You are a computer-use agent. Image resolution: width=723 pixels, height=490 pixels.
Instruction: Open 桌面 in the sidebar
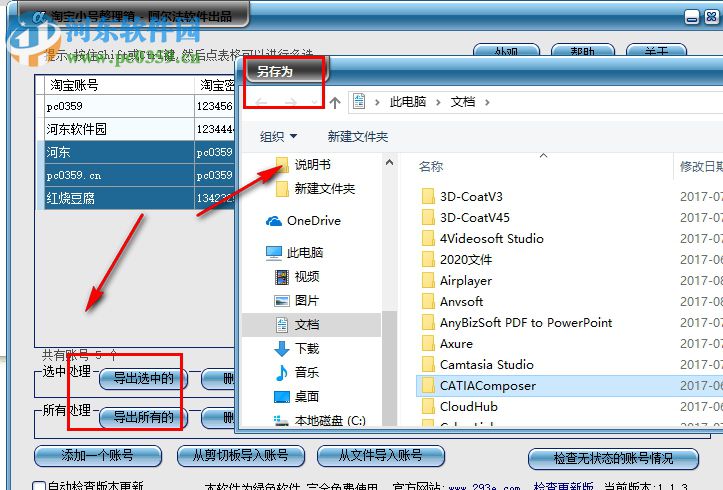pos(297,396)
